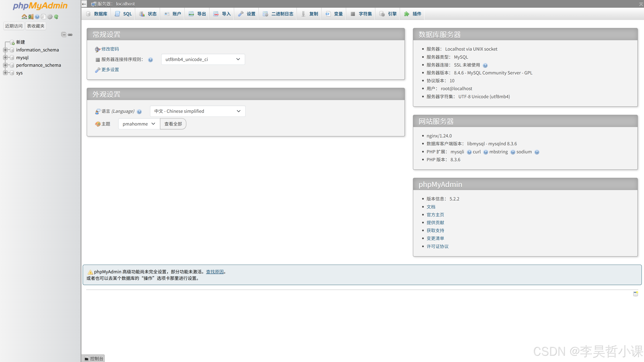Click the 查看全部 themes button
This screenshot has width=644, height=362.
(173, 124)
